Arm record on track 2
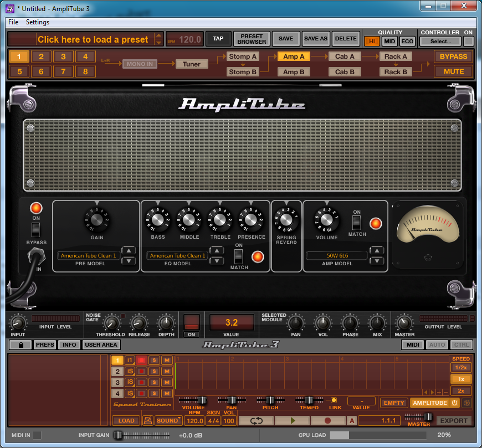 (141, 371)
